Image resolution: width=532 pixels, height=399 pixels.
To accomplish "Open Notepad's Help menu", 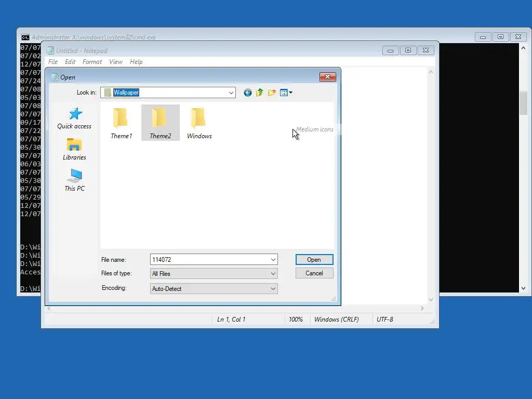I will click(136, 62).
